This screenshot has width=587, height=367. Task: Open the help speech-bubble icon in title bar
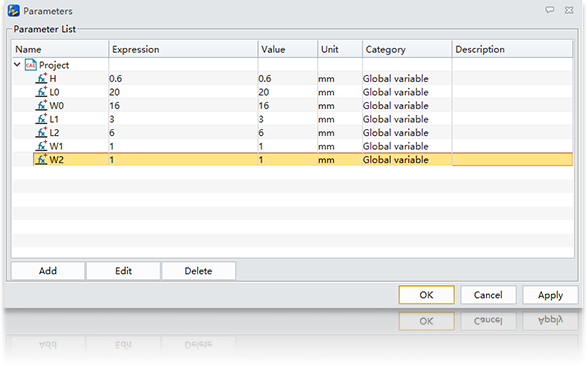(549, 10)
